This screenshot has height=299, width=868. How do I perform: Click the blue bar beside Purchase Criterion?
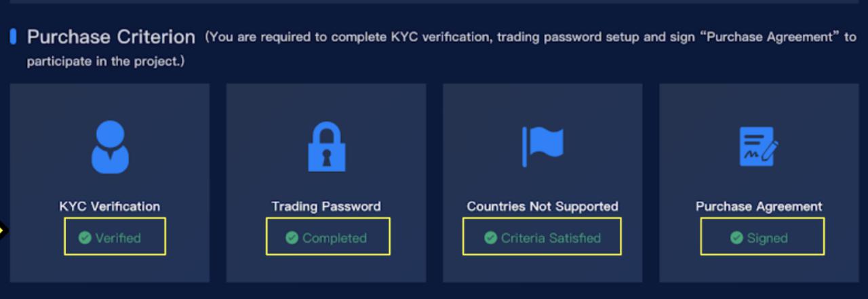point(13,37)
